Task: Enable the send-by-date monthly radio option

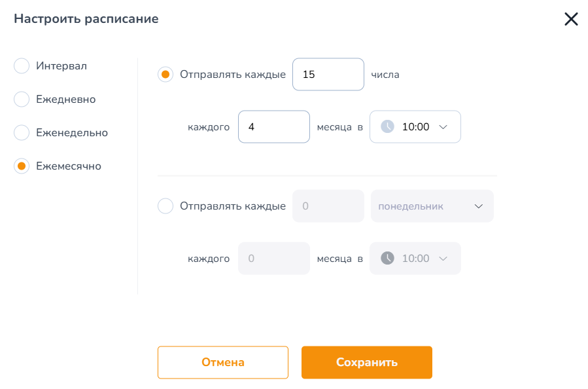Action: (165, 75)
